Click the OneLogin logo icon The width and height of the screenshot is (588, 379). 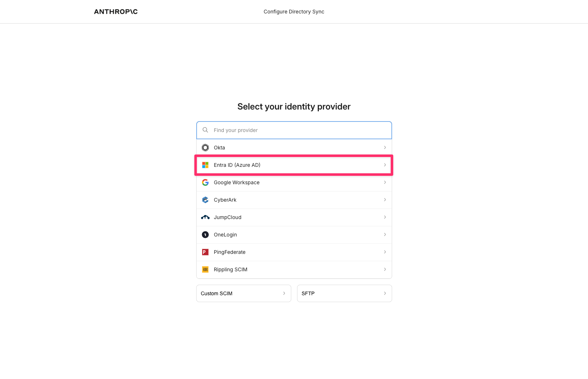[x=205, y=235]
